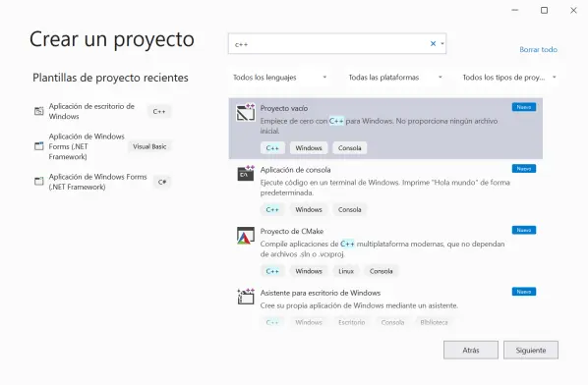Maximize the Crear un proyecto window

544,10
